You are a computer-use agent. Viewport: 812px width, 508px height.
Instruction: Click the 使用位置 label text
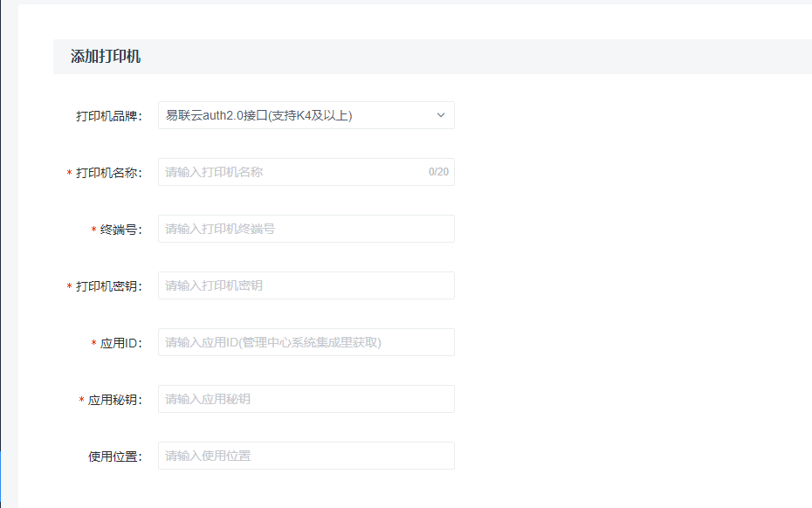pos(114,457)
